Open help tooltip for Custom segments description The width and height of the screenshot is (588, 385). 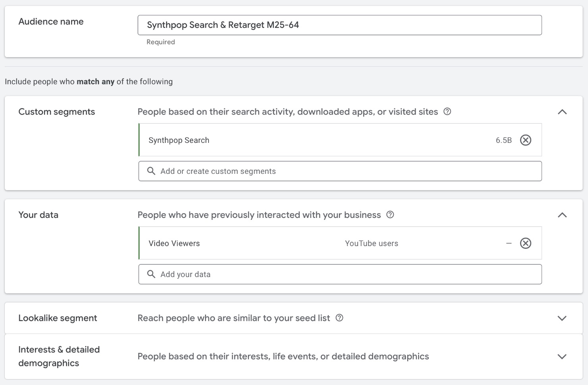pos(447,112)
